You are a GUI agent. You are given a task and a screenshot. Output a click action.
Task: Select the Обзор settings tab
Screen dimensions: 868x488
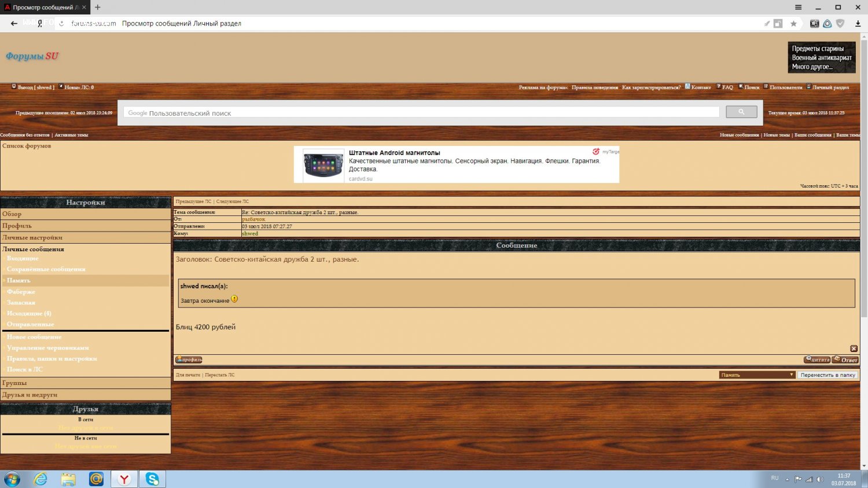click(86, 214)
